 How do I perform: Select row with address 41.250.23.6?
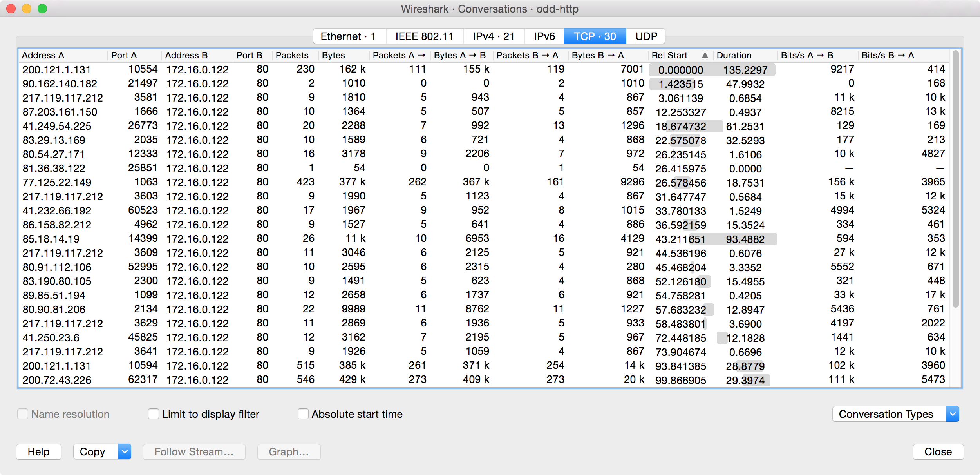pos(484,337)
